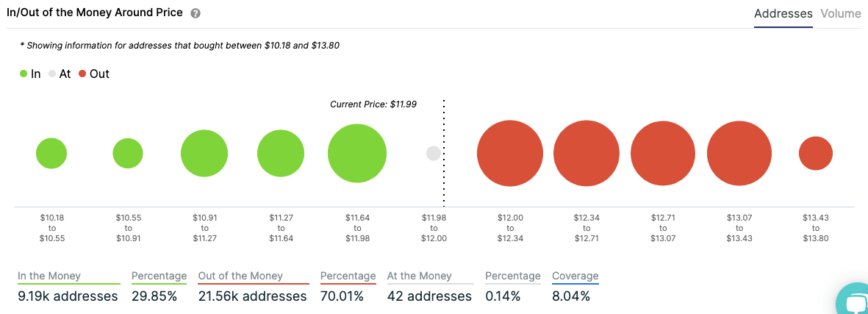
Task: Toggle the In legend item
Action: [30, 74]
